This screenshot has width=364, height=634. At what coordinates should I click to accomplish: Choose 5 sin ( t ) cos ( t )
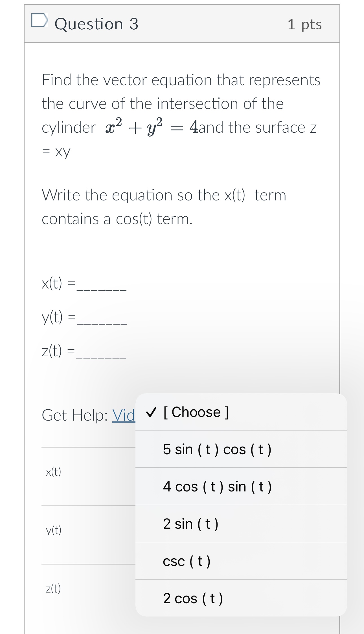pos(217,449)
